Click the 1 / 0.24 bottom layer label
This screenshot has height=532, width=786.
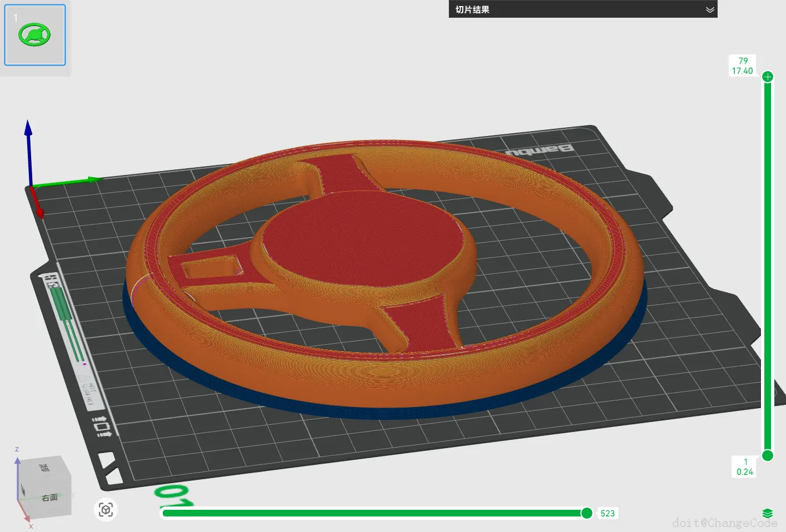coord(745,466)
